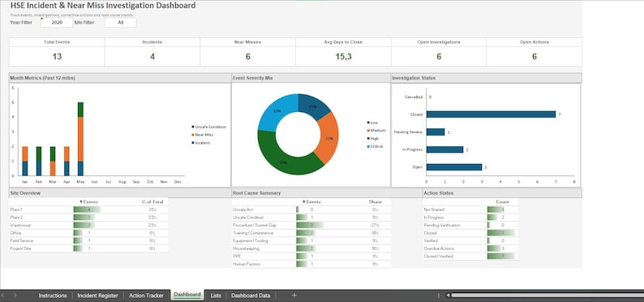Select the Site Filter label

(x=84, y=23)
